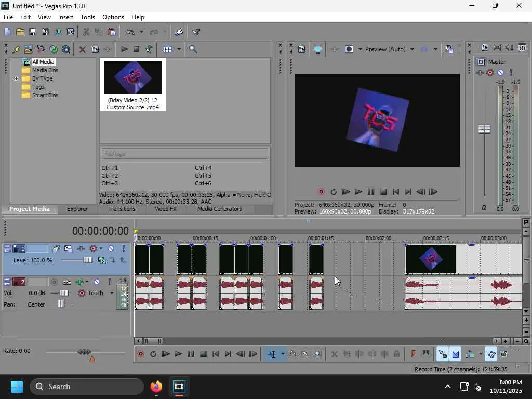Click Record button in timeline transport
Viewport: 532px width, 399px height.
click(x=141, y=354)
